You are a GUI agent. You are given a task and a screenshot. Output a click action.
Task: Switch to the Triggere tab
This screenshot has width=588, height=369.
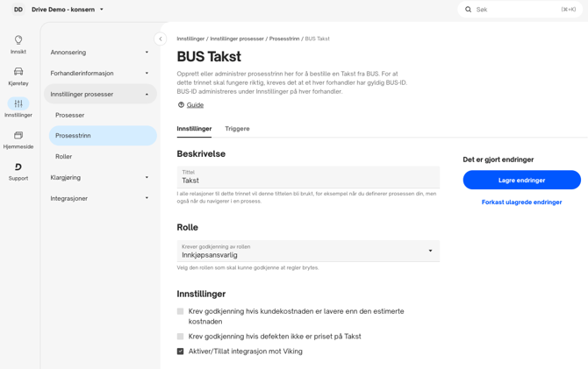click(237, 129)
